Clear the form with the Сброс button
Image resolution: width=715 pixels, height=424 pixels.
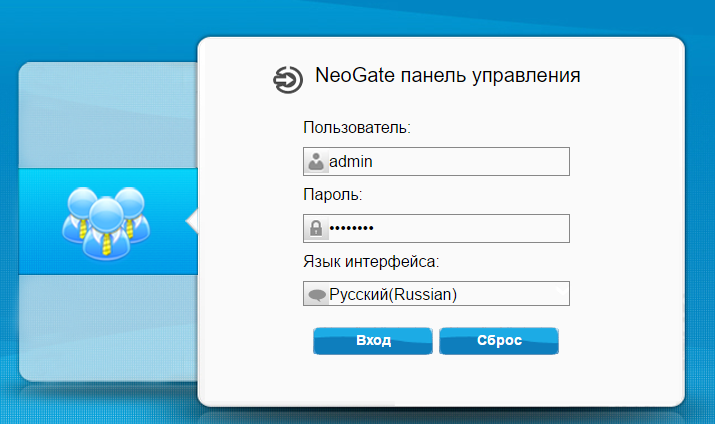(499, 341)
